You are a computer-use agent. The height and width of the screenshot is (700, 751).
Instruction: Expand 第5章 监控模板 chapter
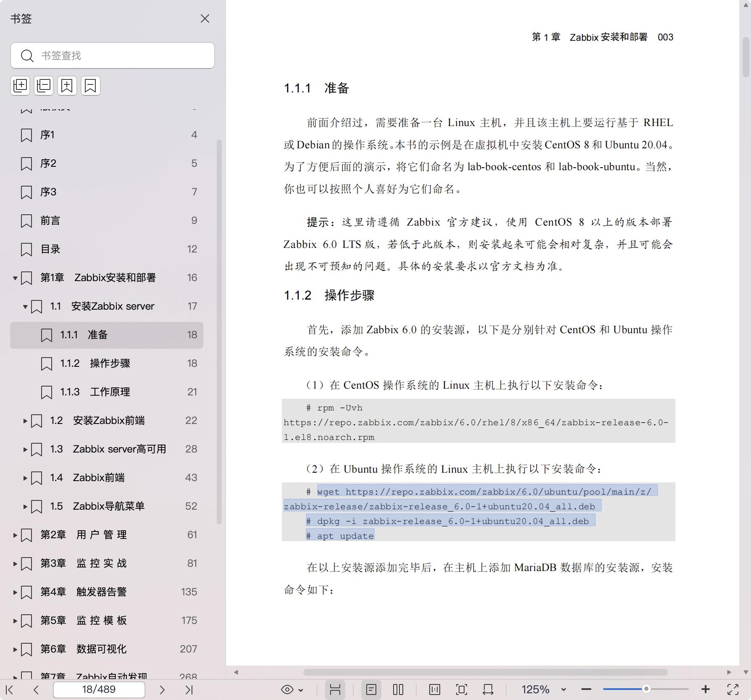[15, 621]
